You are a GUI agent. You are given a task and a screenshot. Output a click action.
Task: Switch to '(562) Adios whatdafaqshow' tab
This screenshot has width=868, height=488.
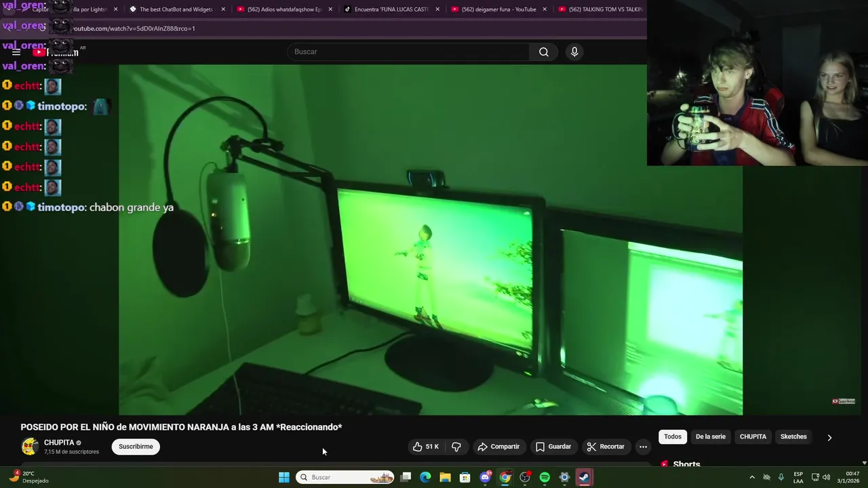click(x=283, y=9)
